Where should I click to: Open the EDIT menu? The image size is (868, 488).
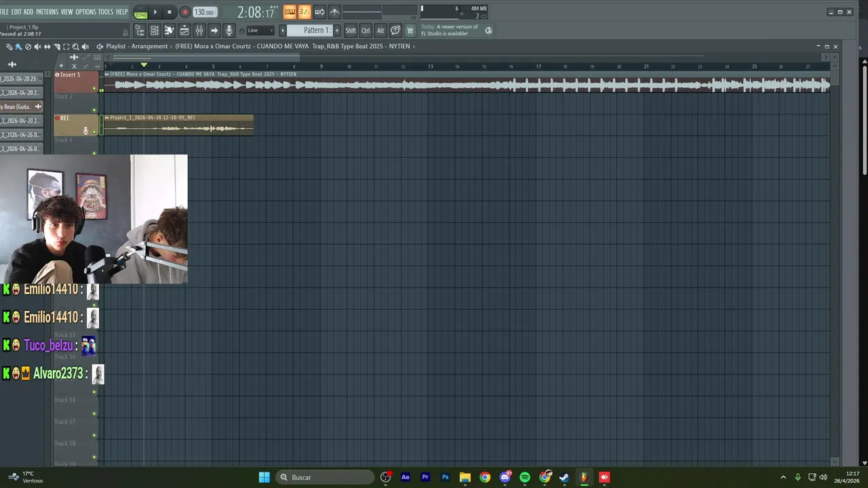click(16, 12)
